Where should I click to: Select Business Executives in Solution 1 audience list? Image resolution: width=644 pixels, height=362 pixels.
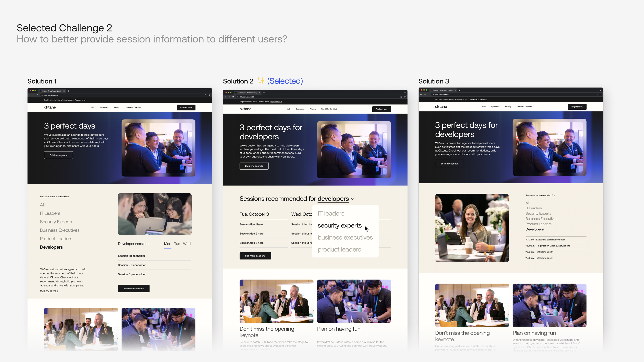59,230
